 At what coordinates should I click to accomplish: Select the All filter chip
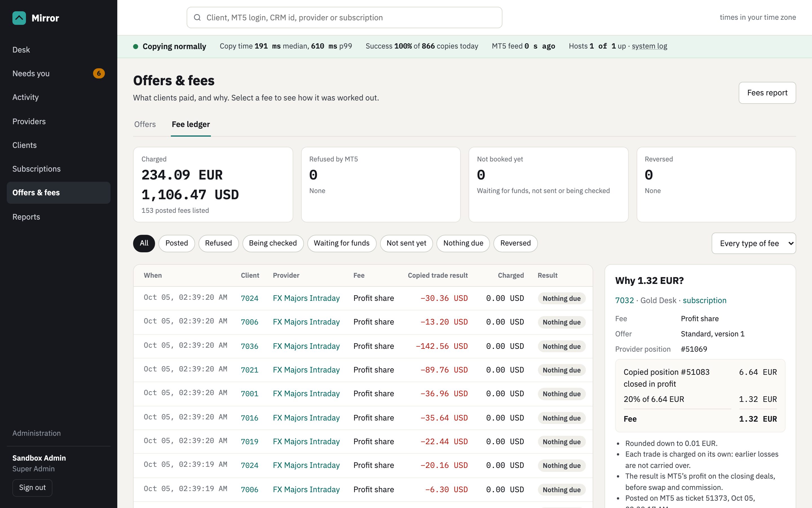(144, 243)
